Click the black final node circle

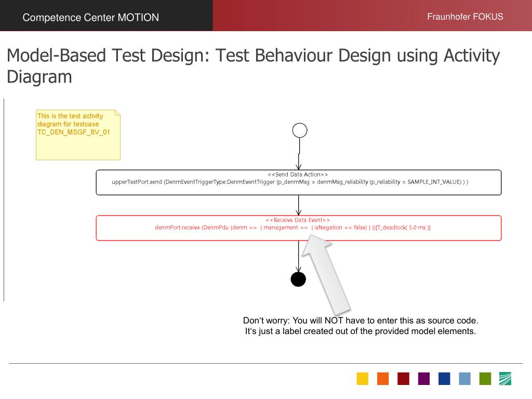pos(298,279)
